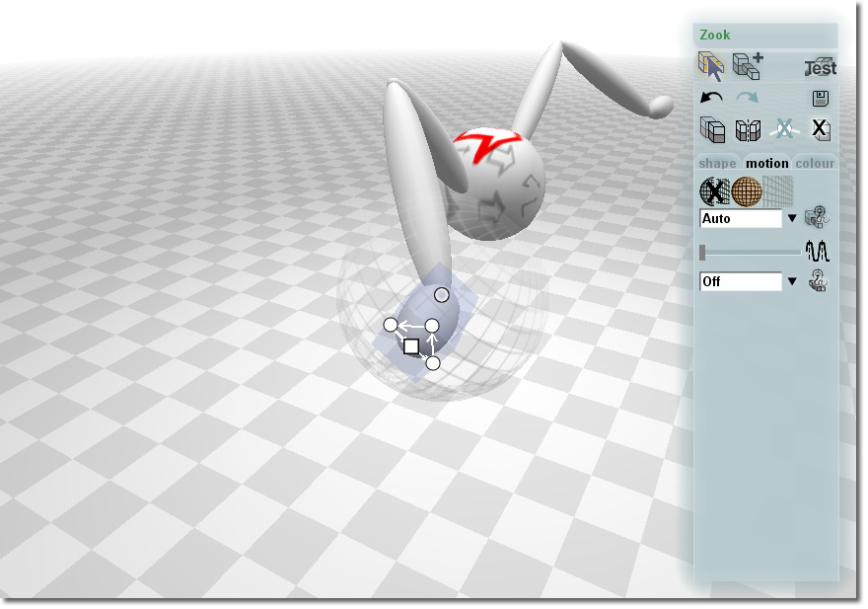The width and height of the screenshot is (868, 609).
Task: Click the redo arrow
Action: (748, 98)
